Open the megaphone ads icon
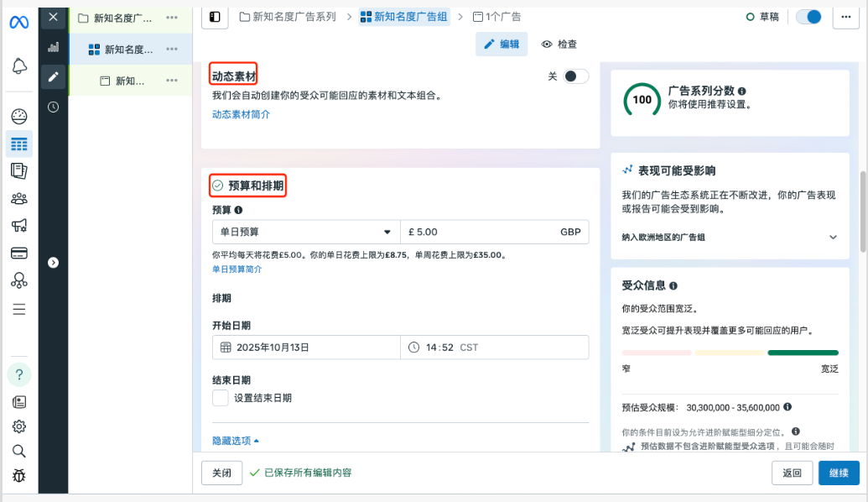 [18, 226]
